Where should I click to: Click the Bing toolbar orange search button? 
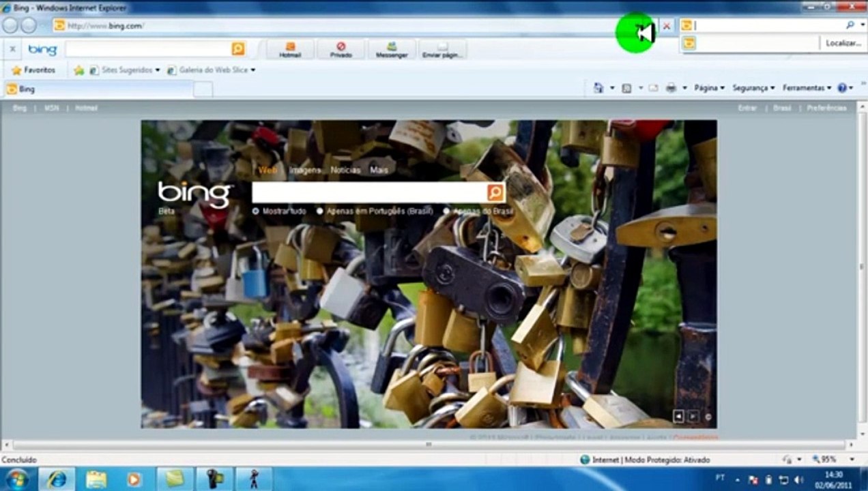tap(238, 48)
